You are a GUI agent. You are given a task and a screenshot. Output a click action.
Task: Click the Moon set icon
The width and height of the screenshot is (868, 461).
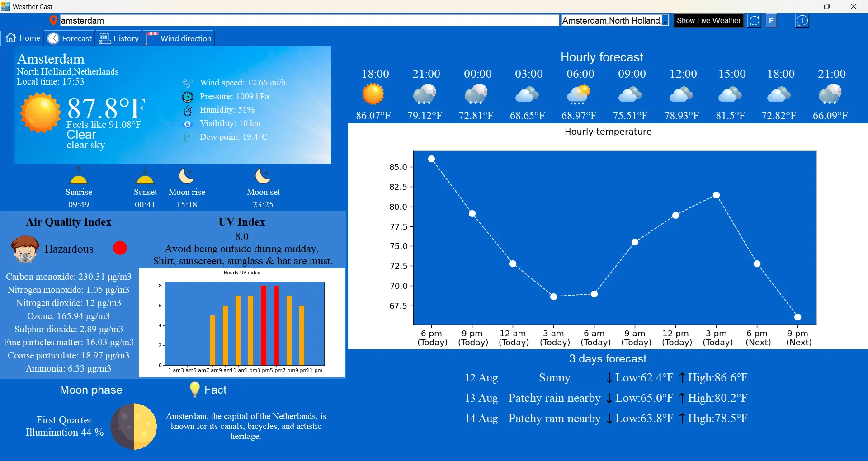[x=263, y=176]
